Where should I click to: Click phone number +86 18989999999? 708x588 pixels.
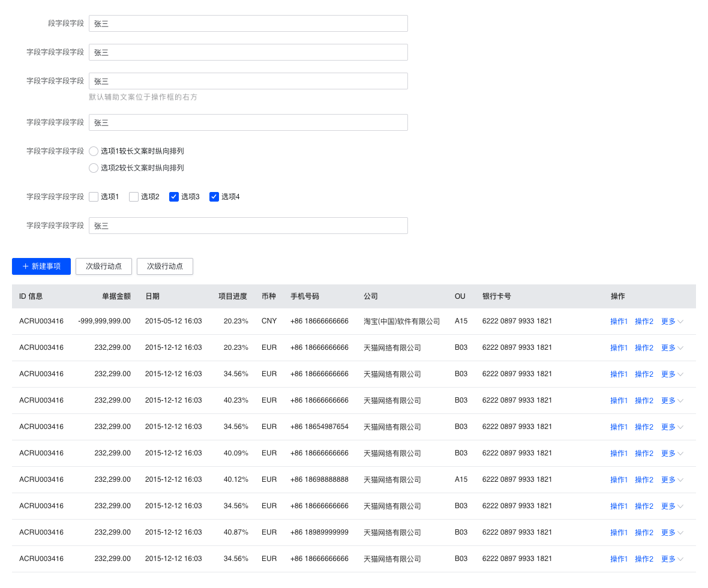pyautogui.click(x=319, y=532)
